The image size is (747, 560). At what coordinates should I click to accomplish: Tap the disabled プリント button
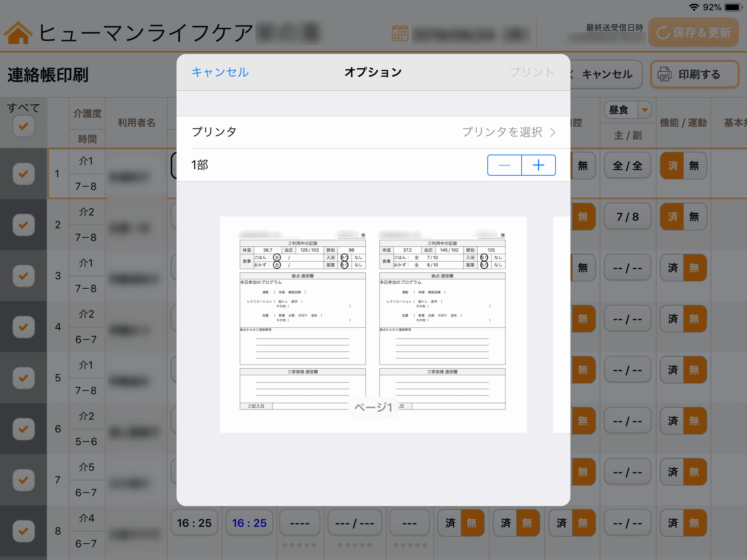pyautogui.click(x=532, y=72)
